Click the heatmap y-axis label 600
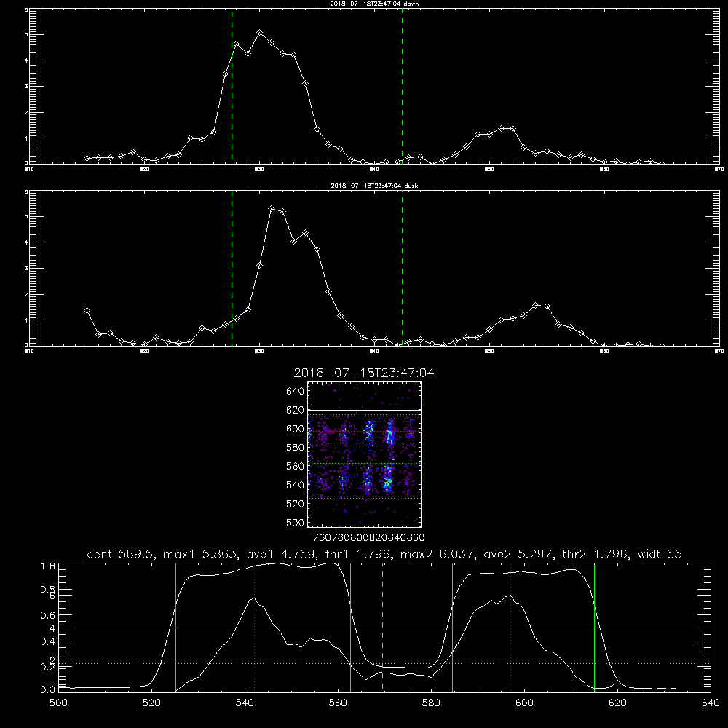 click(296, 429)
